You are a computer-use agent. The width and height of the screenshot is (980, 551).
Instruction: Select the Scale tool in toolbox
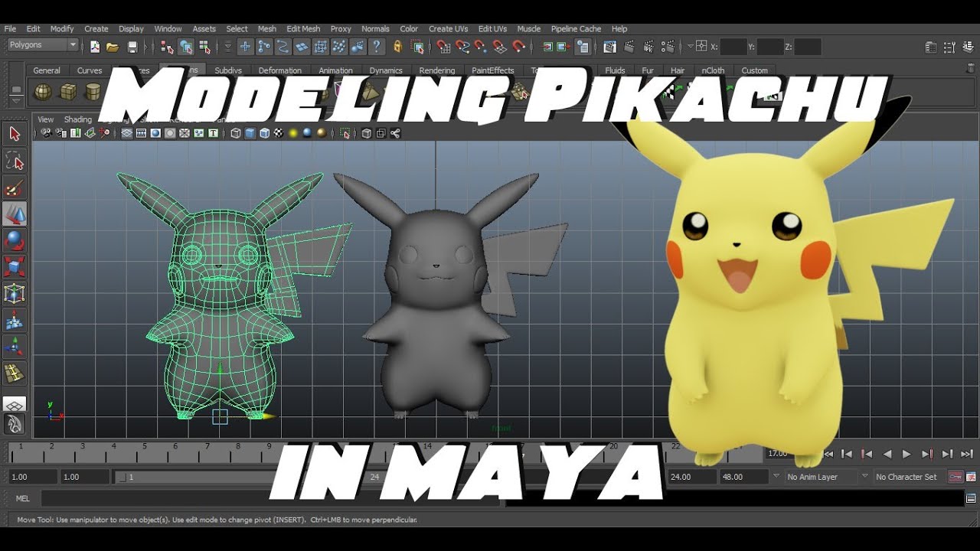[15, 267]
